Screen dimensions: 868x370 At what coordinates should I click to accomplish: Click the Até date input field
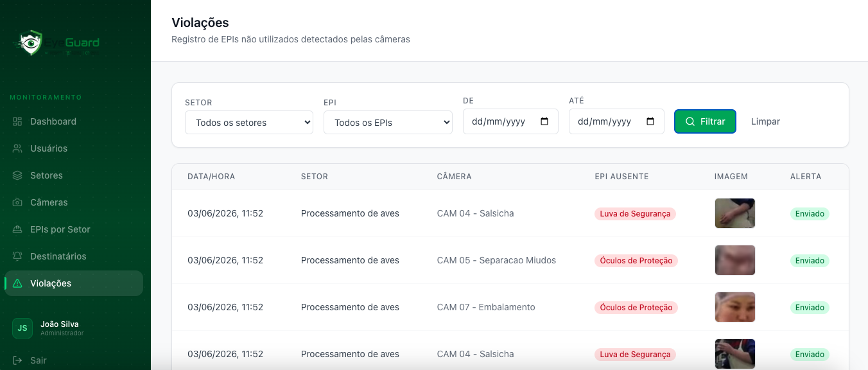point(616,121)
